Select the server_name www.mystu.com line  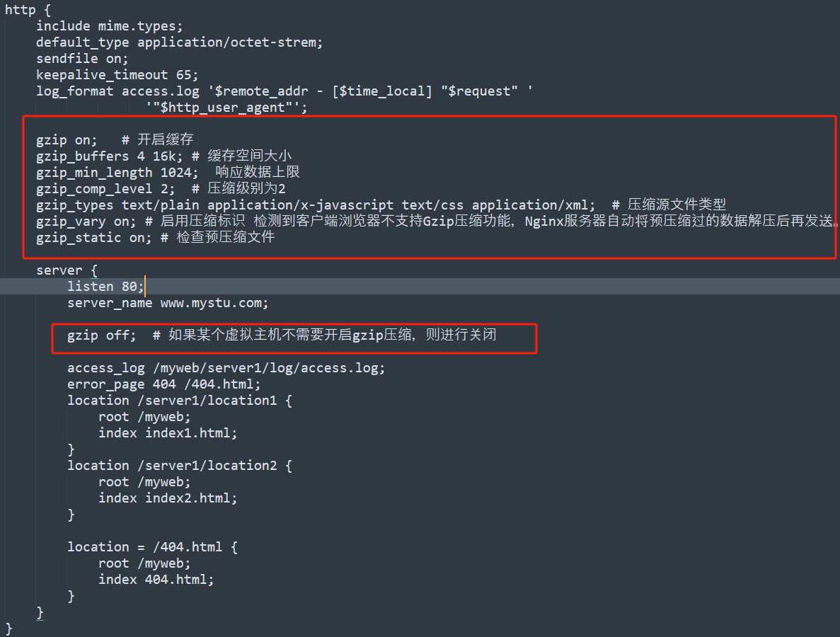click(168, 303)
